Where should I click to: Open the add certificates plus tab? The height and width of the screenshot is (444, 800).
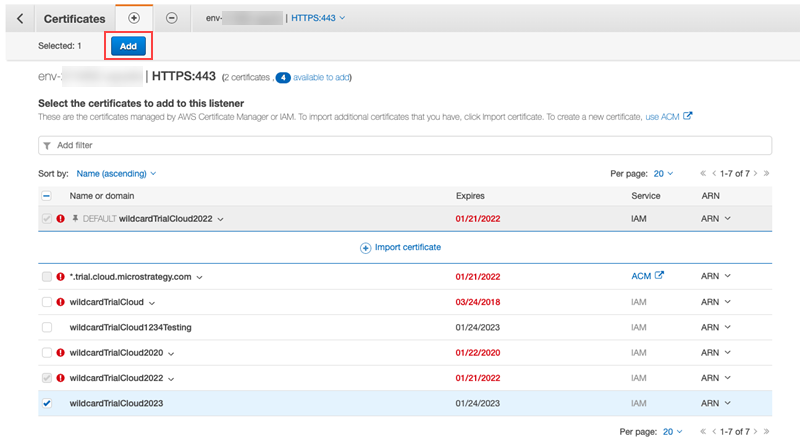coord(134,18)
